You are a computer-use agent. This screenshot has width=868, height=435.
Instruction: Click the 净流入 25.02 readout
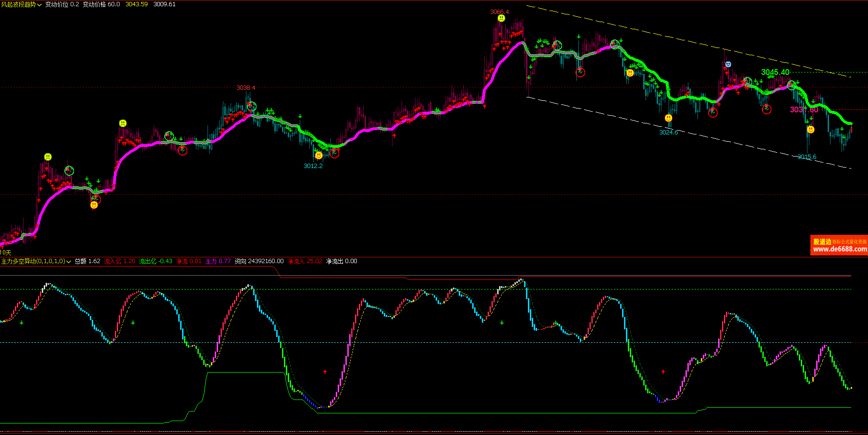(305, 261)
